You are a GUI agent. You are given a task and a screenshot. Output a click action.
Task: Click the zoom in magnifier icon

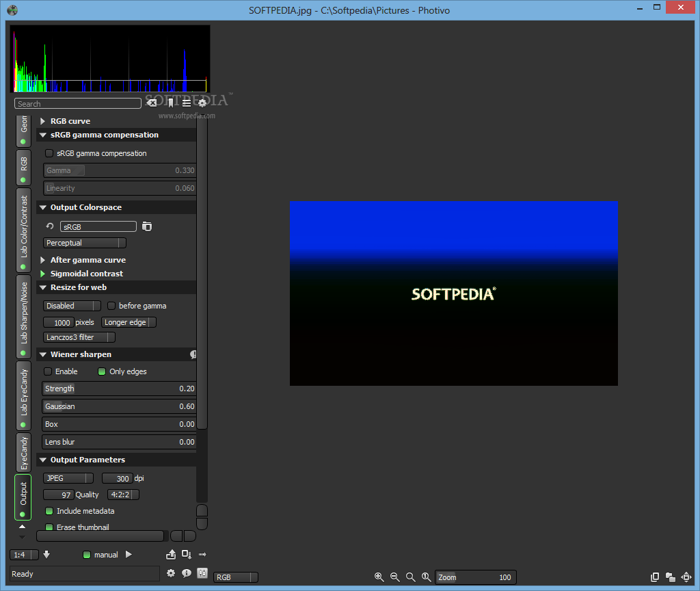pyautogui.click(x=379, y=577)
